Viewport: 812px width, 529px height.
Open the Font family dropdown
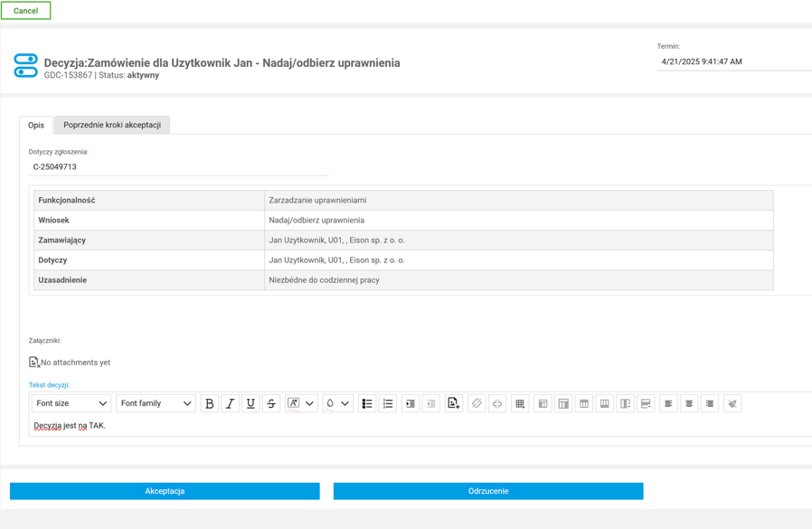tap(156, 404)
